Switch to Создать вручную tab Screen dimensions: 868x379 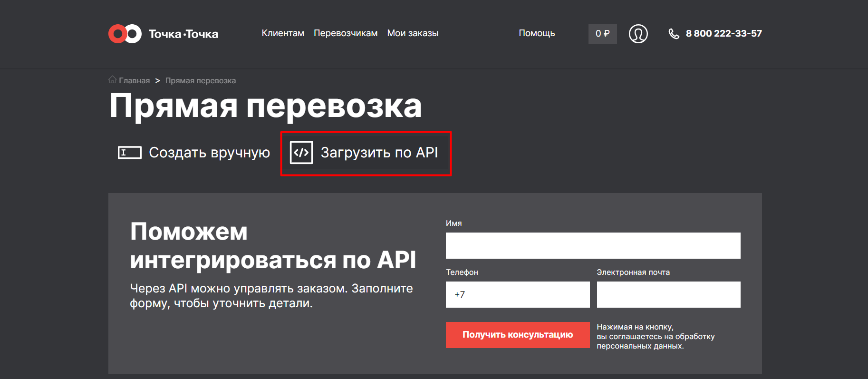(194, 153)
